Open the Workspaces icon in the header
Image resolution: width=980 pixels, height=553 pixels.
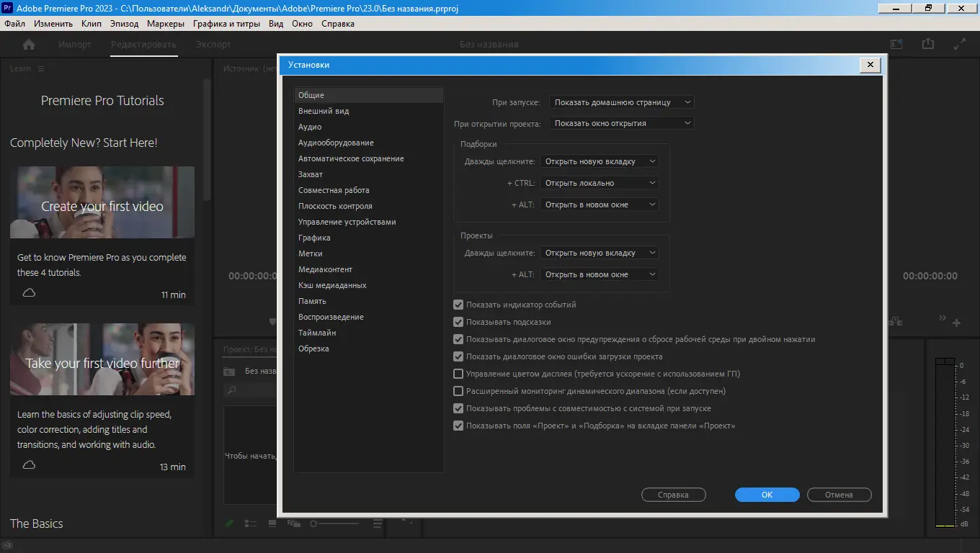click(896, 45)
